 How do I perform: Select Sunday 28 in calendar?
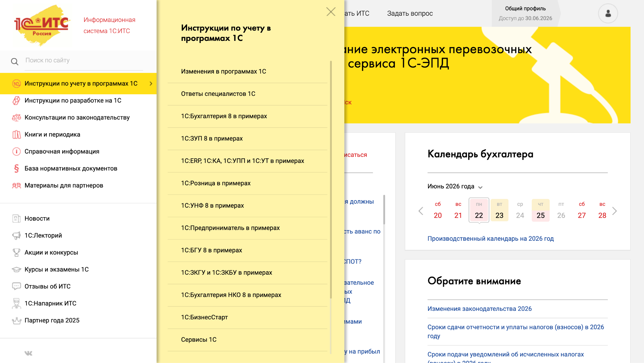point(602,210)
